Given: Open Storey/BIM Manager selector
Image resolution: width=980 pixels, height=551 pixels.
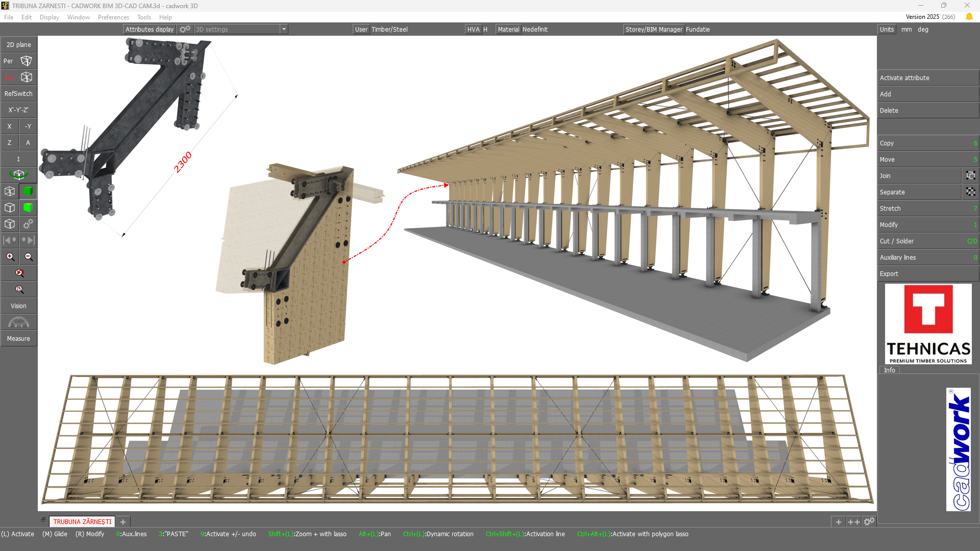Looking at the screenshot, I should tap(653, 29).
